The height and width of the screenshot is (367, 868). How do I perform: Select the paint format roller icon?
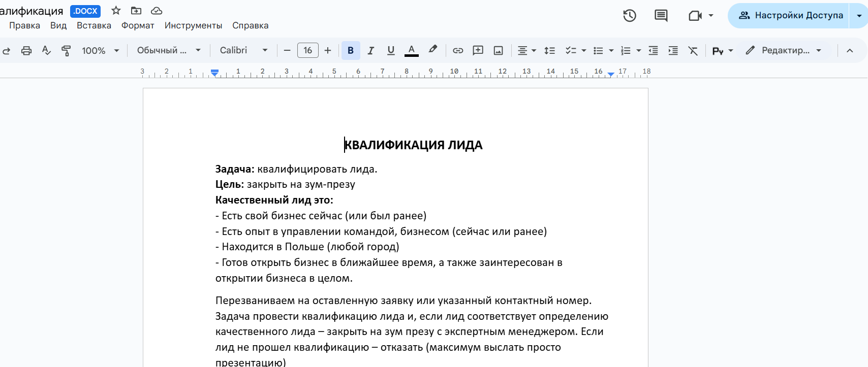[x=66, y=51]
